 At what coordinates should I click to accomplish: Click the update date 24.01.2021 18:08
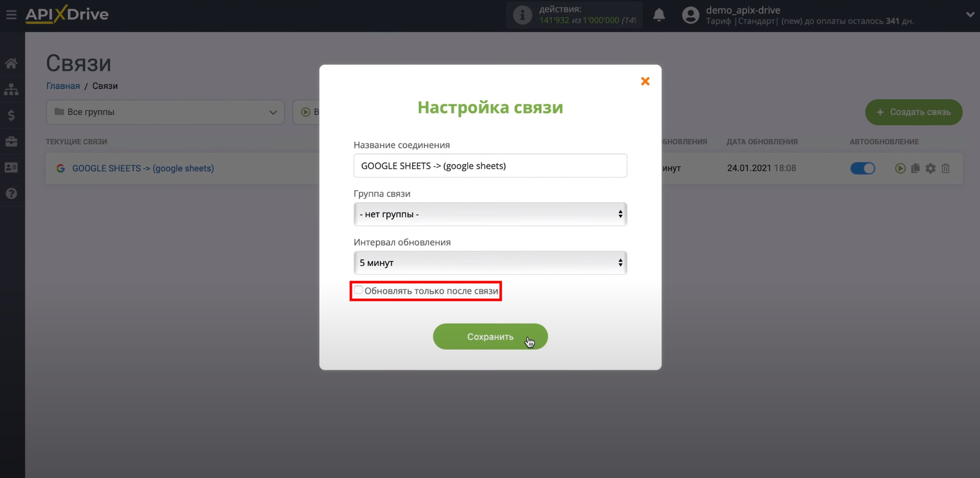(x=761, y=168)
